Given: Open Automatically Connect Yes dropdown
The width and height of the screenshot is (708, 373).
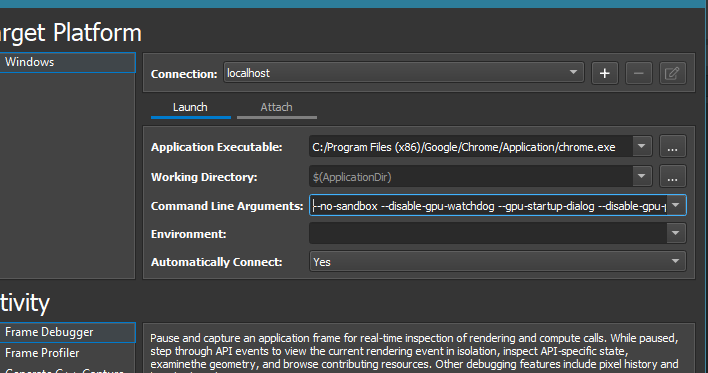Looking at the screenshot, I should [x=498, y=261].
